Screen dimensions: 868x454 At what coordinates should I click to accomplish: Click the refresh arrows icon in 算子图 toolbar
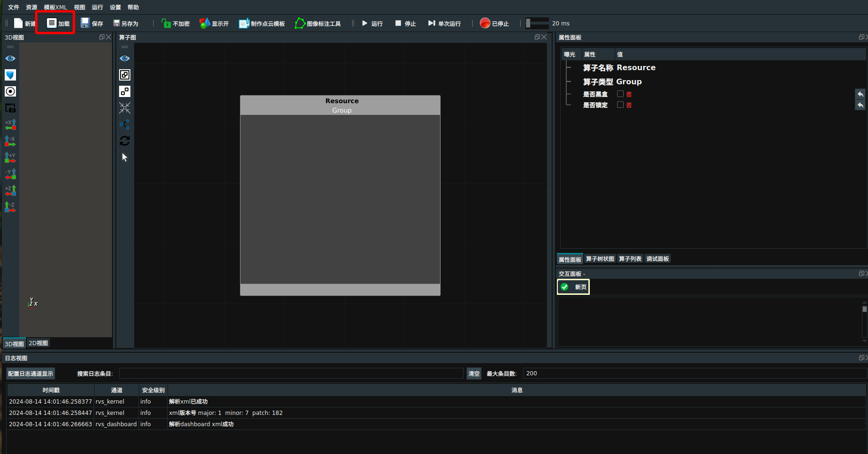point(125,141)
